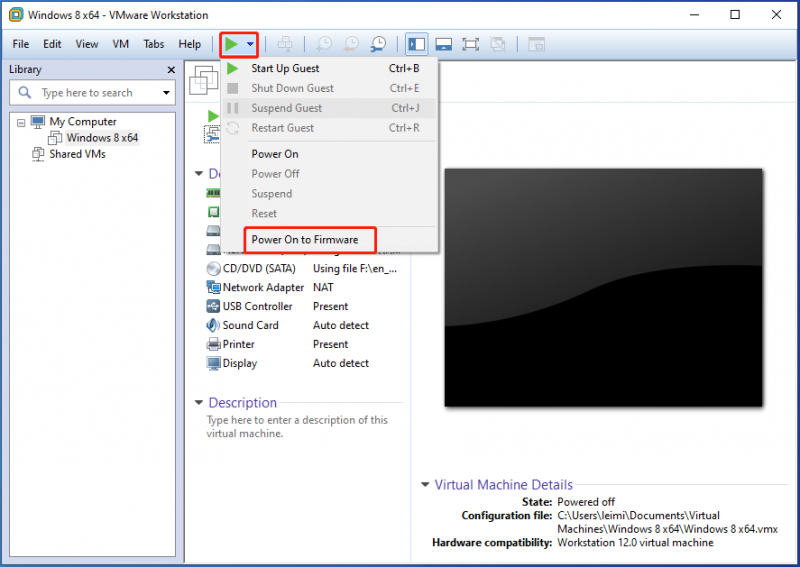Image resolution: width=800 pixels, height=567 pixels.
Task: Collapse the Virtual Machine Details section
Action: pos(425,484)
